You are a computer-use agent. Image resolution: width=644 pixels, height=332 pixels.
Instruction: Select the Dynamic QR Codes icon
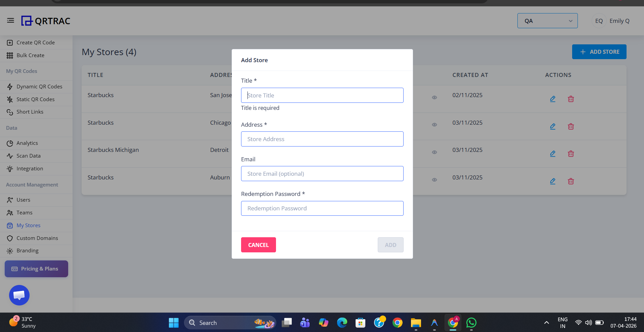pos(10,86)
